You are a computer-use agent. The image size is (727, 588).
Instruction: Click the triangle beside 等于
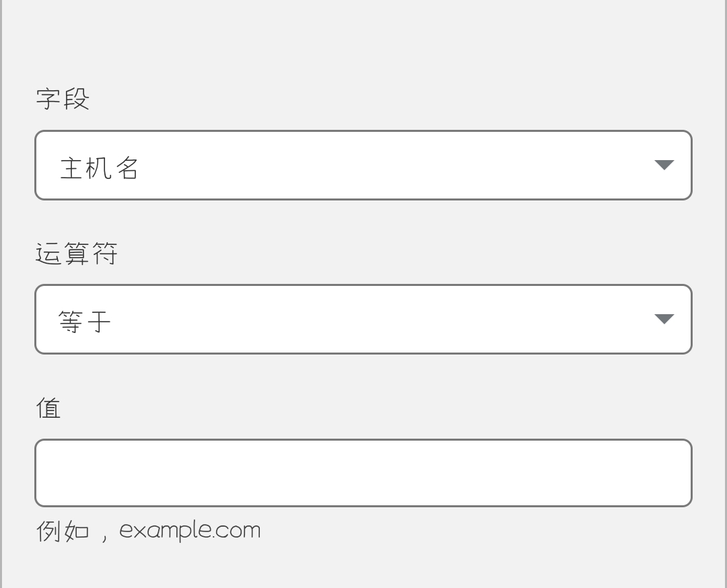[664, 319]
